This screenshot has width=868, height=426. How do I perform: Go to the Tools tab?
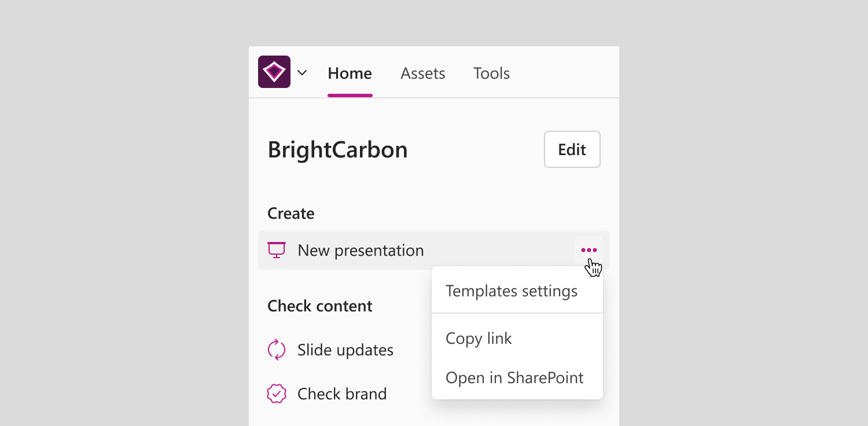click(x=491, y=74)
